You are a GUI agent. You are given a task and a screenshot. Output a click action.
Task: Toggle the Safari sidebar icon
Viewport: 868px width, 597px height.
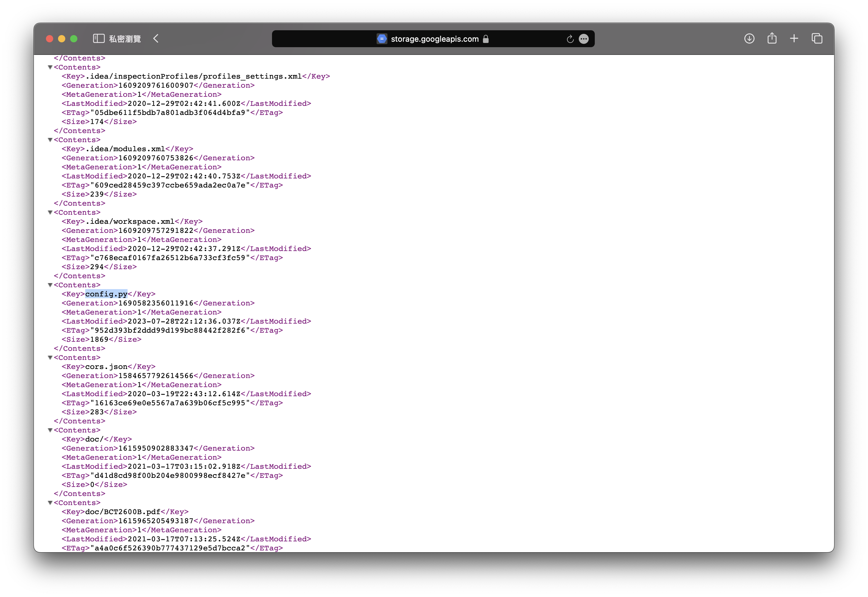point(99,38)
